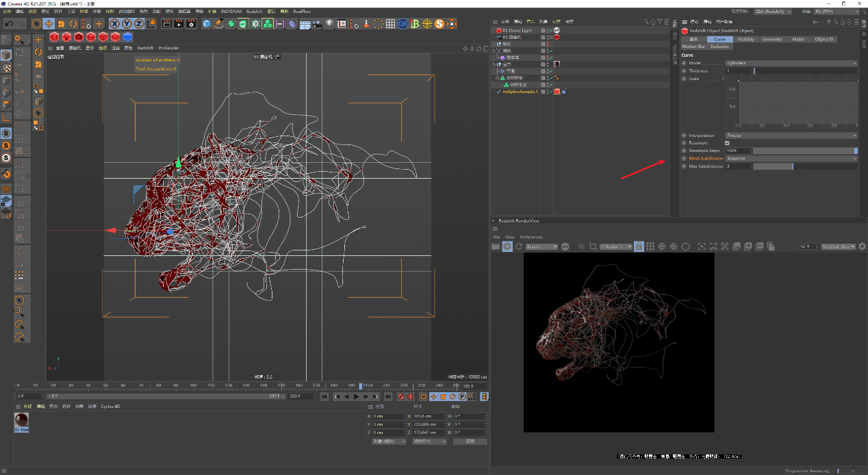Click the red Record Active Objects button
868x475 pixels.
(401, 396)
